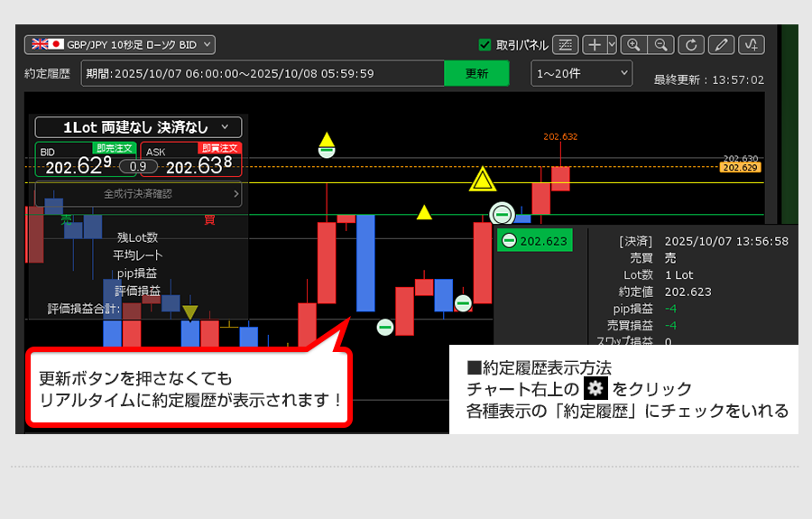Screen dimensions: 812x519
Task: Open the trend line drawing tool
Action: click(565, 44)
